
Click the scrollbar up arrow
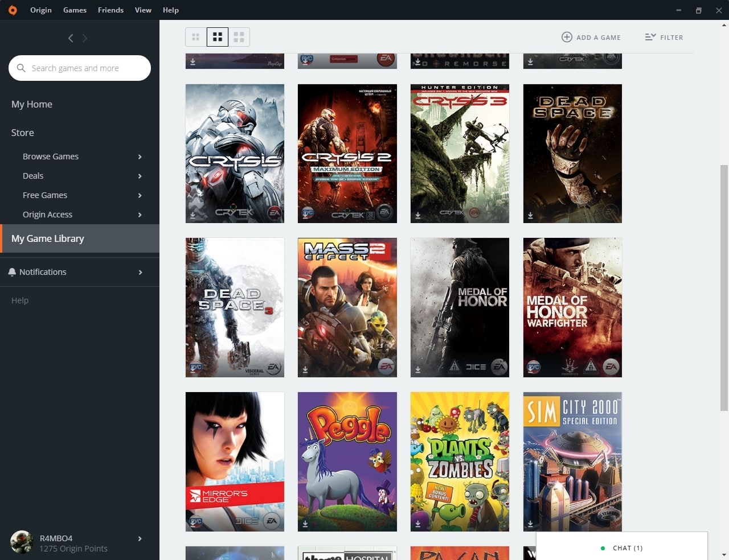coord(724,25)
